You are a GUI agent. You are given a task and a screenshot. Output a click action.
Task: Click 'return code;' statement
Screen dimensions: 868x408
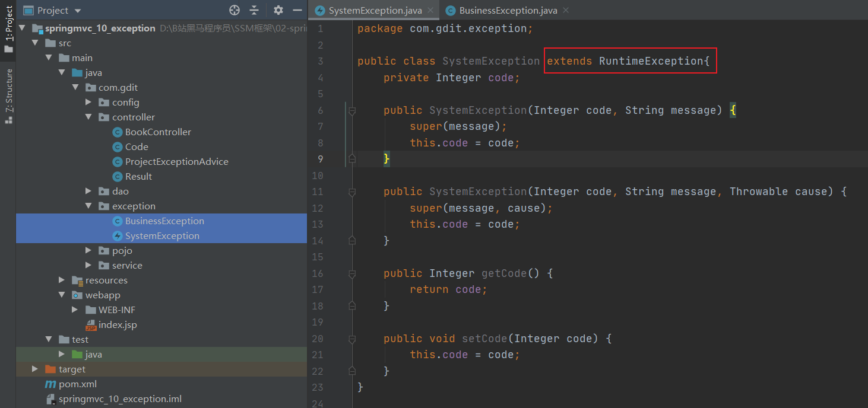tap(448, 289)
